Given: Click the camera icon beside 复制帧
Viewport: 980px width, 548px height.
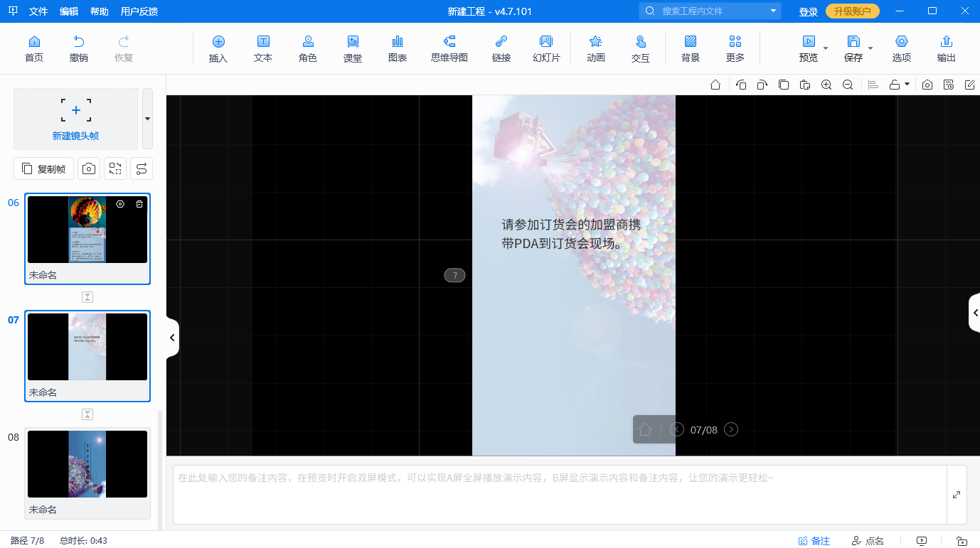Looking at the screenshot, I should click(x=89, y=168).
